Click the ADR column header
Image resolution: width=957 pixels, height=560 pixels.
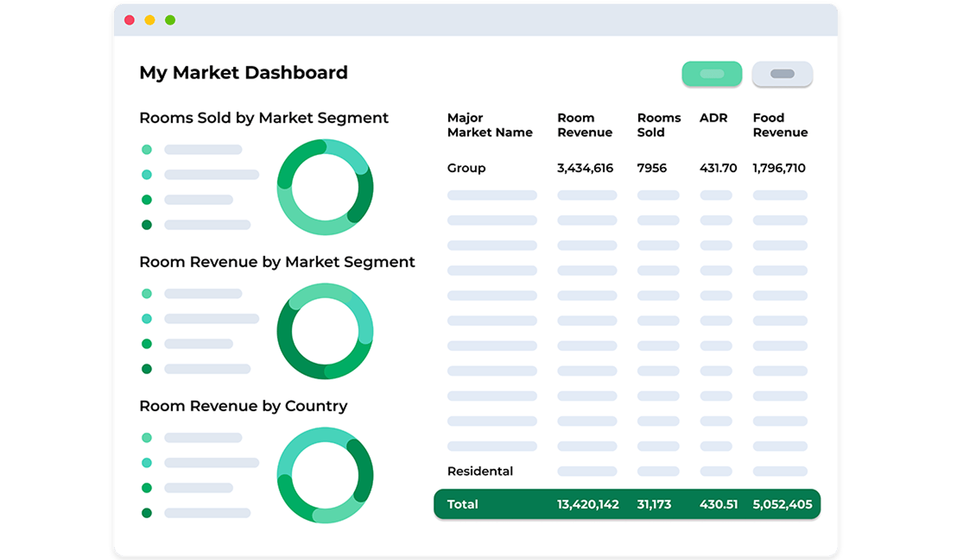pos(714,118)
